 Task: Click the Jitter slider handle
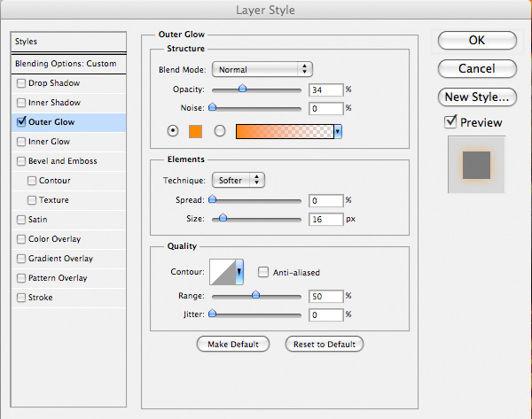[213, 314]
